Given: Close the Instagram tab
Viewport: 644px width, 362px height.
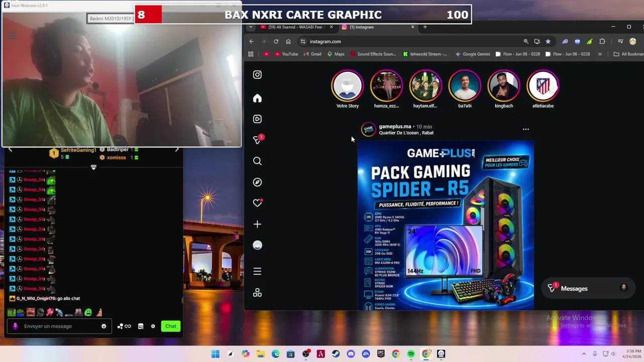Looking at the screenshot, I should click(413, 27).
